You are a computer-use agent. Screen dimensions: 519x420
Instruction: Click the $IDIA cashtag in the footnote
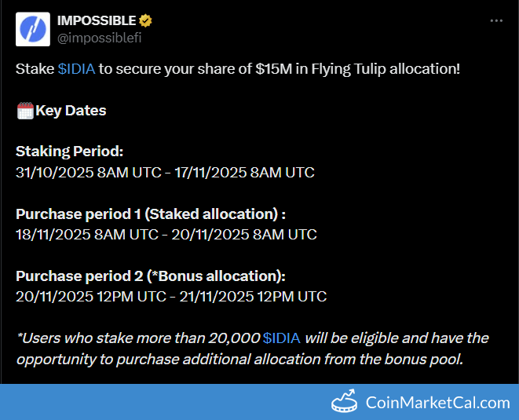pyautogui.click(x=282, y=338)
